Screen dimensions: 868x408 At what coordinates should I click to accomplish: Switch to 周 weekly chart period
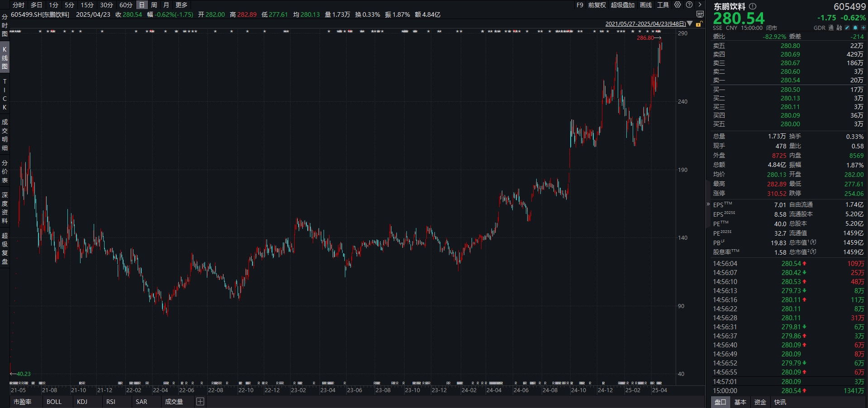point(154,5)
